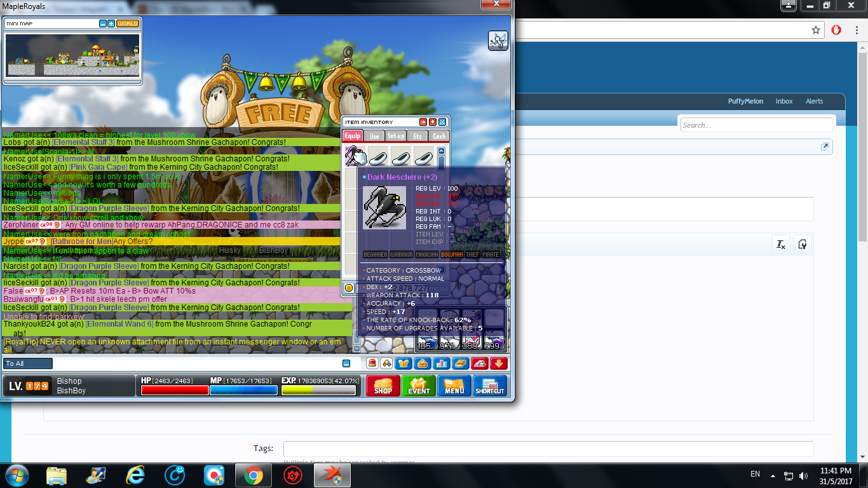Image resolution: width=868 pixels, height=488 pixels.
Task: Toggle chat window size with the small blue button
Action: click(346, 363)
